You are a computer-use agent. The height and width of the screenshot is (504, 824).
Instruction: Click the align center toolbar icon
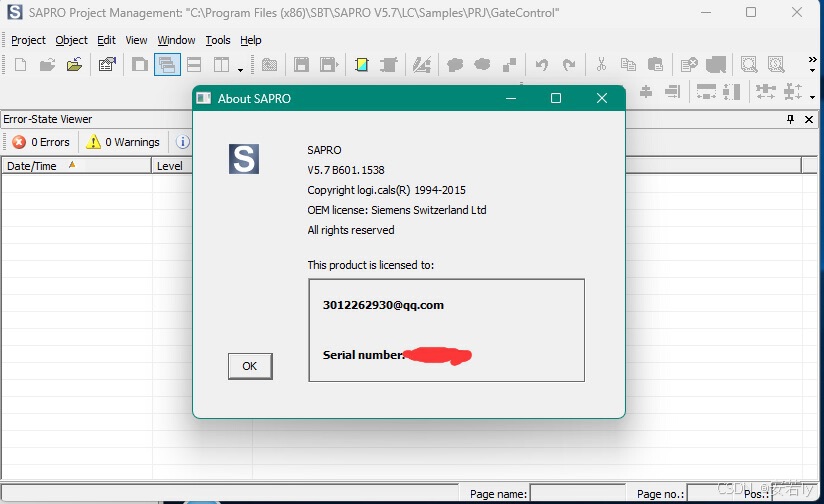(x=646, y=92)
